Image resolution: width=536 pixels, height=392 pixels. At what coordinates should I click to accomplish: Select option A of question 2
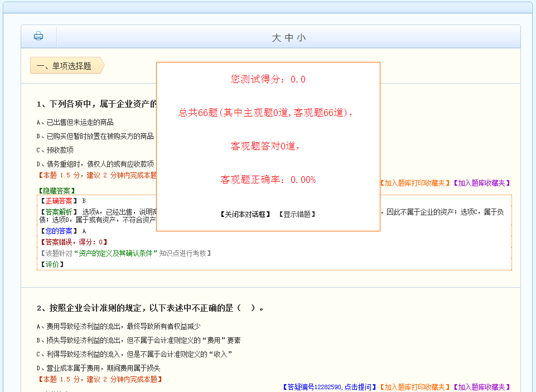pos(118,326)
